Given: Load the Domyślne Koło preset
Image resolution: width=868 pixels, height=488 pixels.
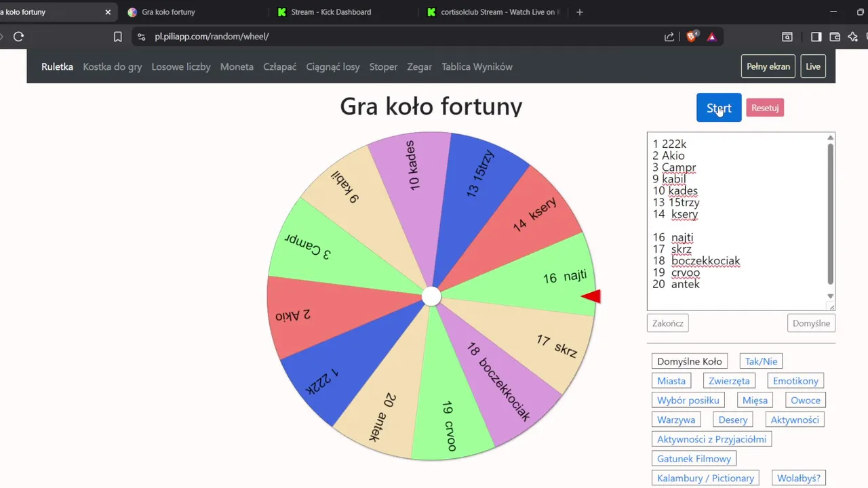Looking at the screenshot, I should tap(690, 361).
